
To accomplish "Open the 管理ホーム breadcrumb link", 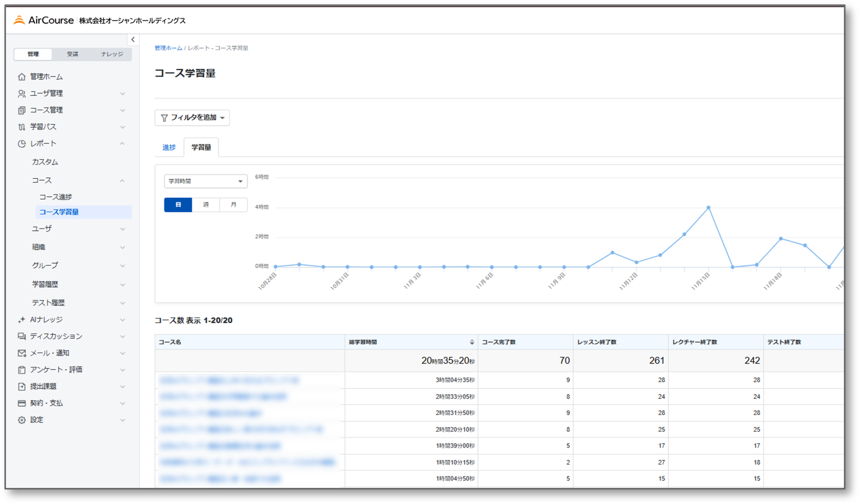I will [168, 48].
